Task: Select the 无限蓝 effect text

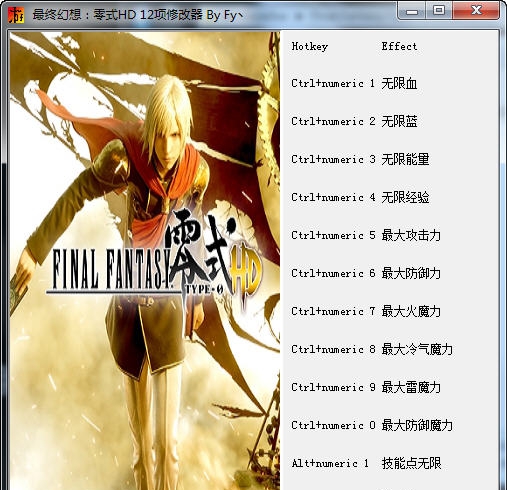Action: 399,121
